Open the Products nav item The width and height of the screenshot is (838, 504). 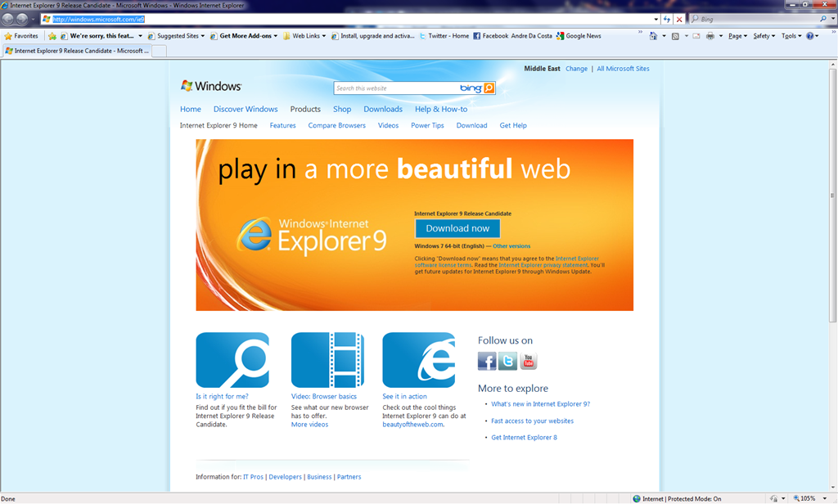(305, 109)
